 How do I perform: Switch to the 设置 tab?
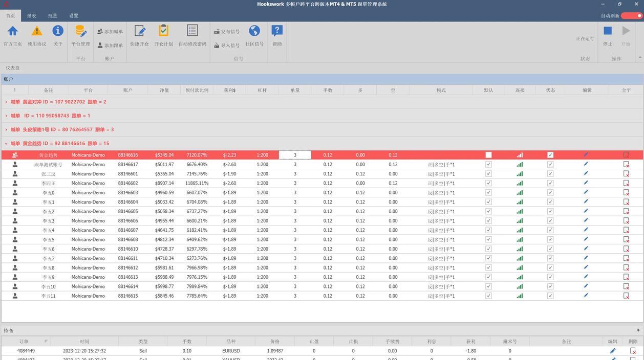tap(74, 16)
